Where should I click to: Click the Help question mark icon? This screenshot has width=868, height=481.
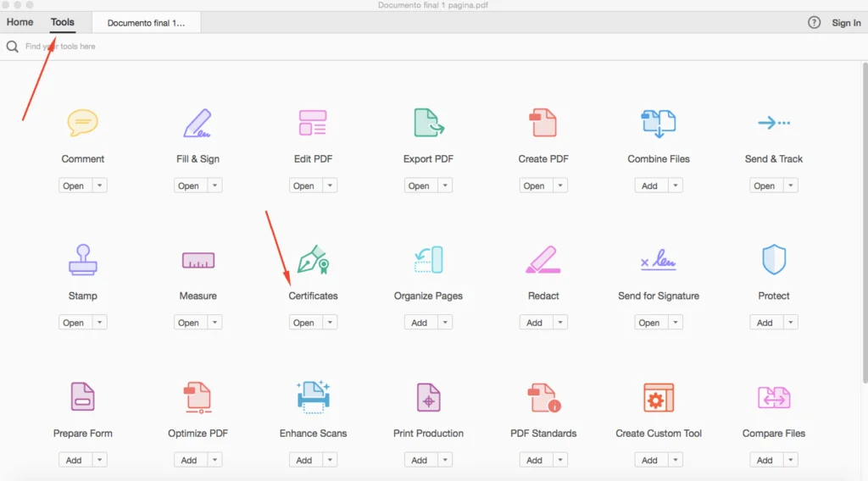coord(814,23)
